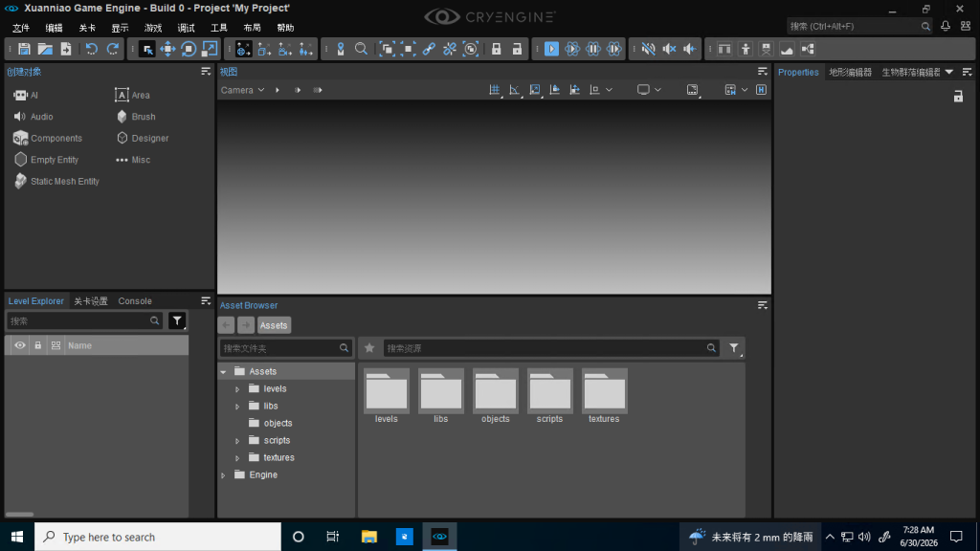This screenshot has height=551, width=980.
Task: Open the 工具 menu
Action: pos(219,28)
